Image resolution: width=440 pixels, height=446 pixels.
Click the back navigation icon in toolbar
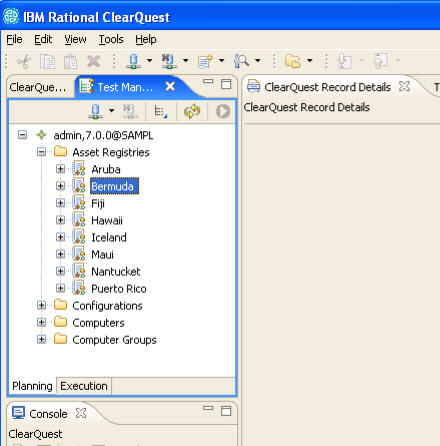point(344,61)
